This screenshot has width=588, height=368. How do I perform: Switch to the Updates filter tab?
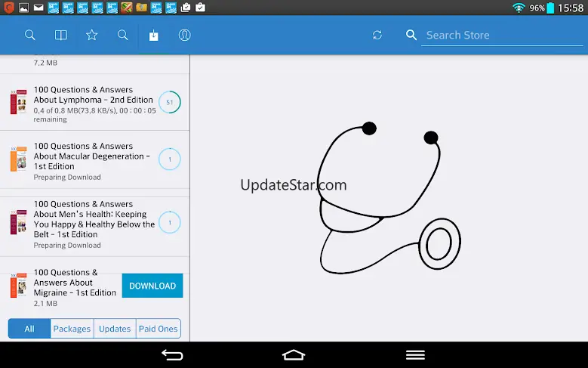tap(115, 329)
